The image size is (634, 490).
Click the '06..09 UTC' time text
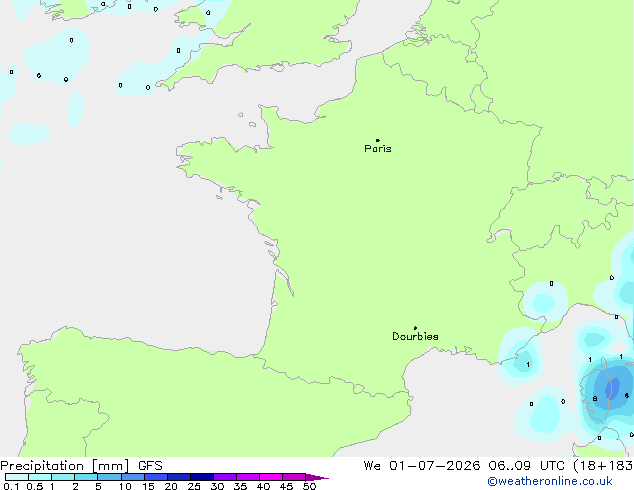pyautogui.click(x=526, y=466)
